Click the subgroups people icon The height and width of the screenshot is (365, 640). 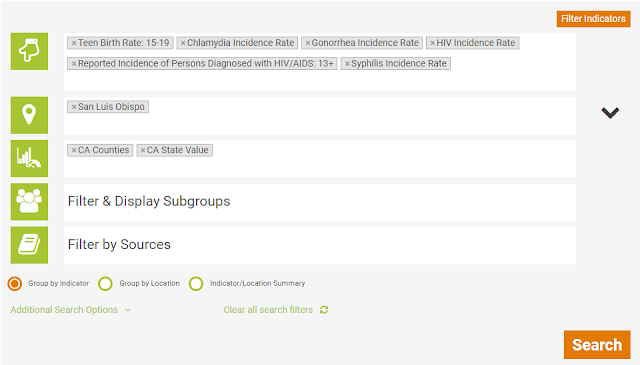[x=29, y=202]
